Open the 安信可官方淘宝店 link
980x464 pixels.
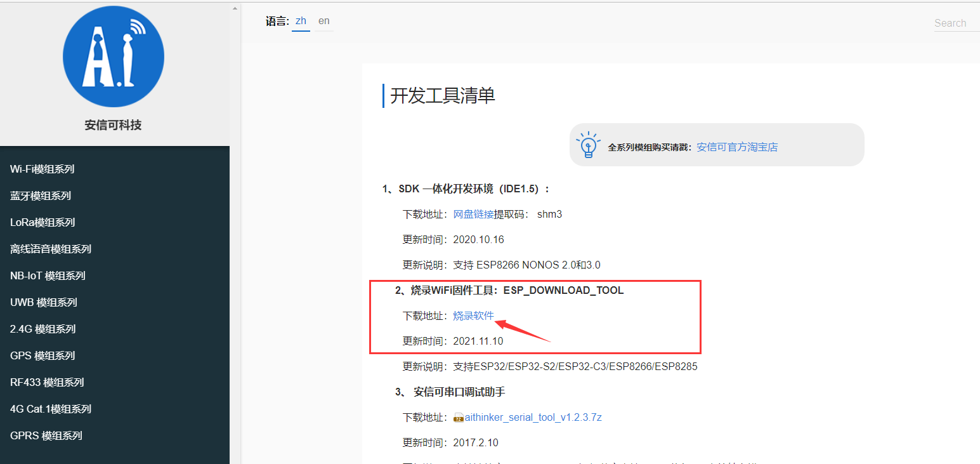click(737, 147)
